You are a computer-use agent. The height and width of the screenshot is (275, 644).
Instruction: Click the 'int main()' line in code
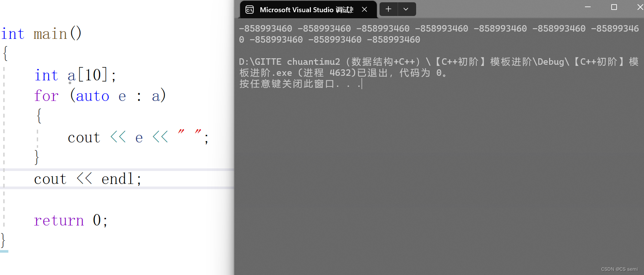(41, 34)
